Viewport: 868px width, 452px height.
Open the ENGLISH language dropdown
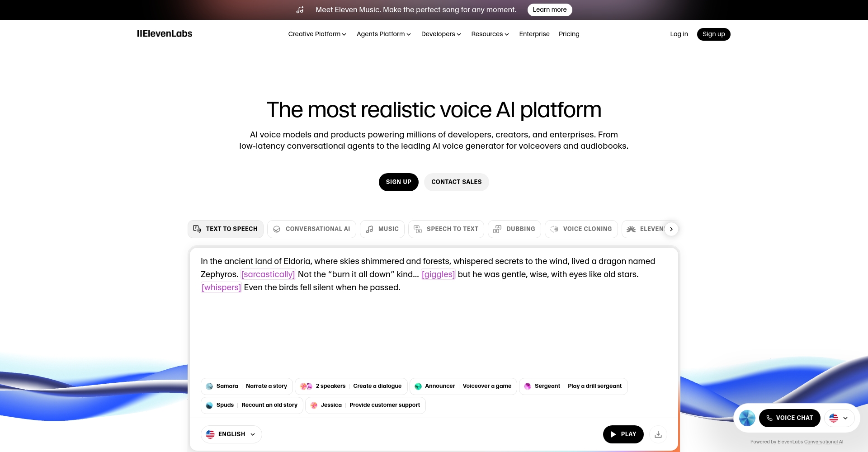click(x=231, y=434)
